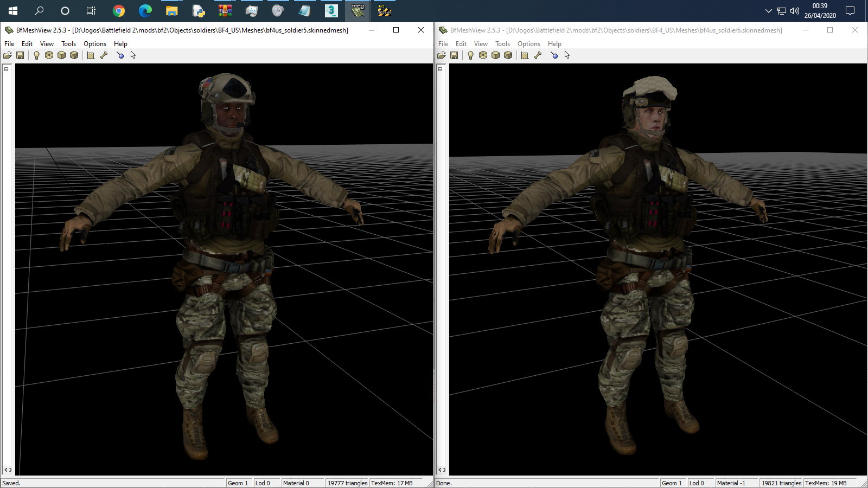Open Help menu in soldier6 window
This screenshot has height=488, width=868.
(x=554, y=44)
